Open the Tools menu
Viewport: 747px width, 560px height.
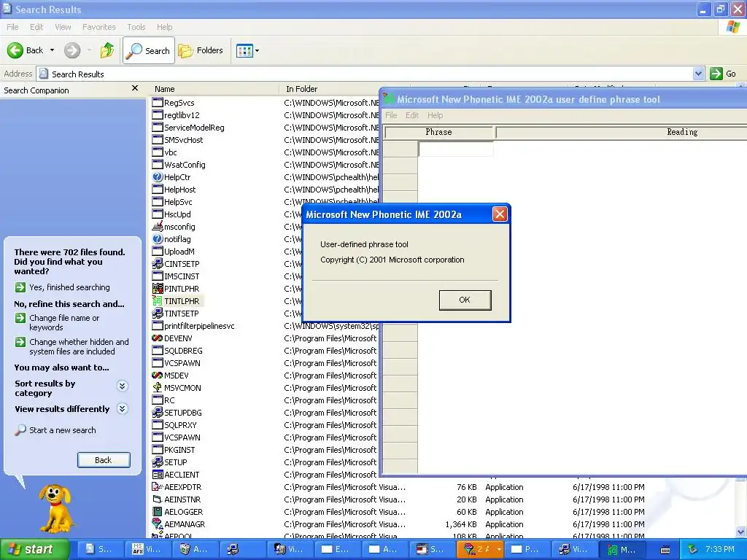click(x=136, y=27)
